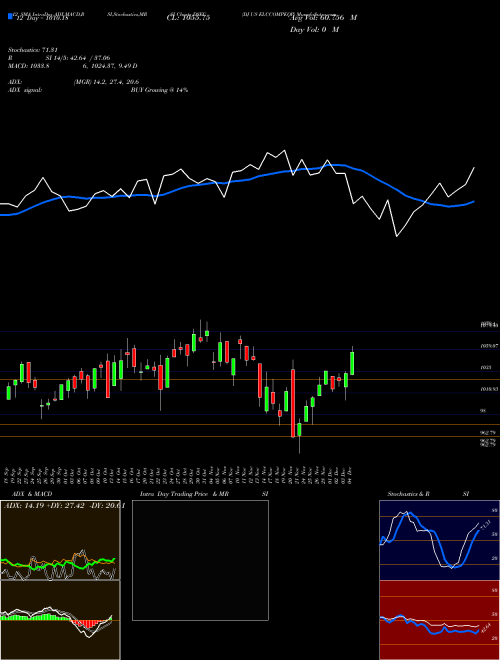Click the tall red candle near 20 Nov

[x=293, y=403]
